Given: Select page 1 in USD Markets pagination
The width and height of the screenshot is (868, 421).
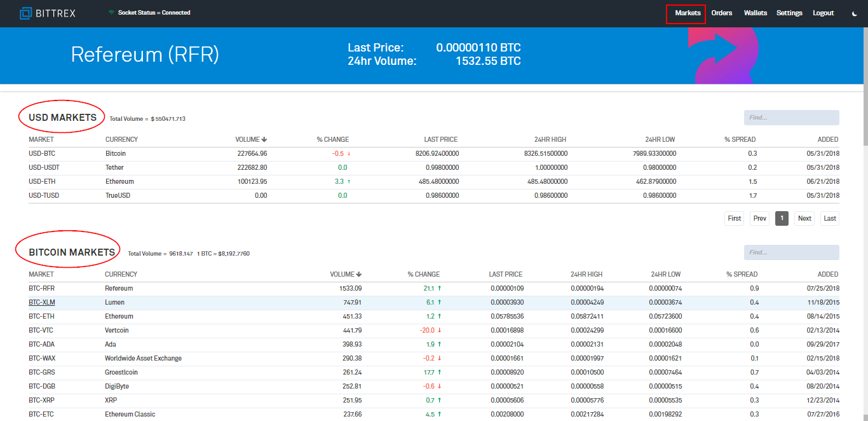Looking at the screenshot, I should [x=782, y=218].
